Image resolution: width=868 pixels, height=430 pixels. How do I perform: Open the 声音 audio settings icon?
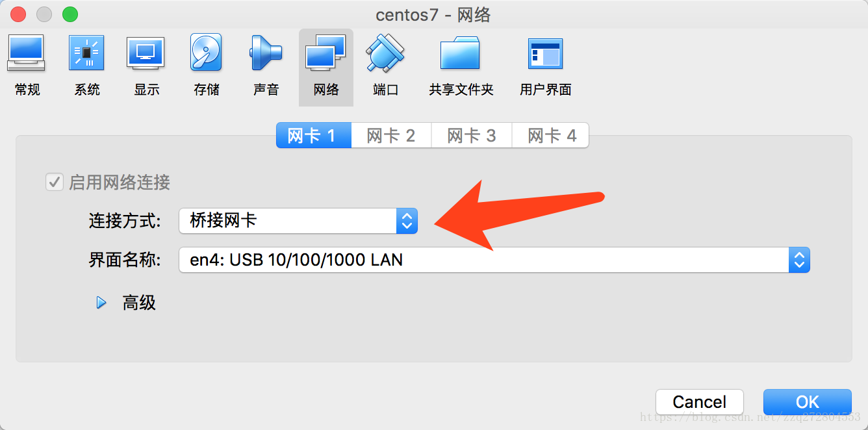(266, 66)
